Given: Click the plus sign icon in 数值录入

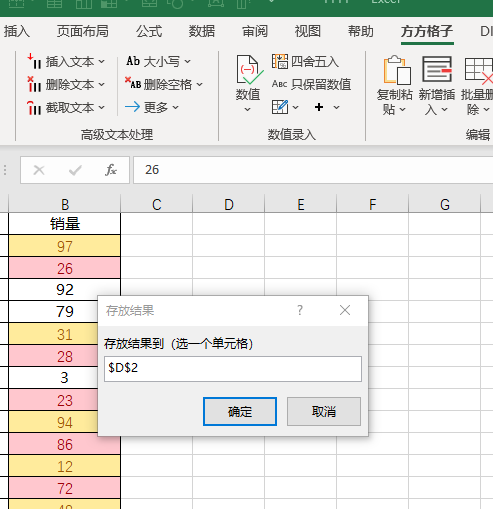Looking at the screenshot, I should [x=319, y=107].
